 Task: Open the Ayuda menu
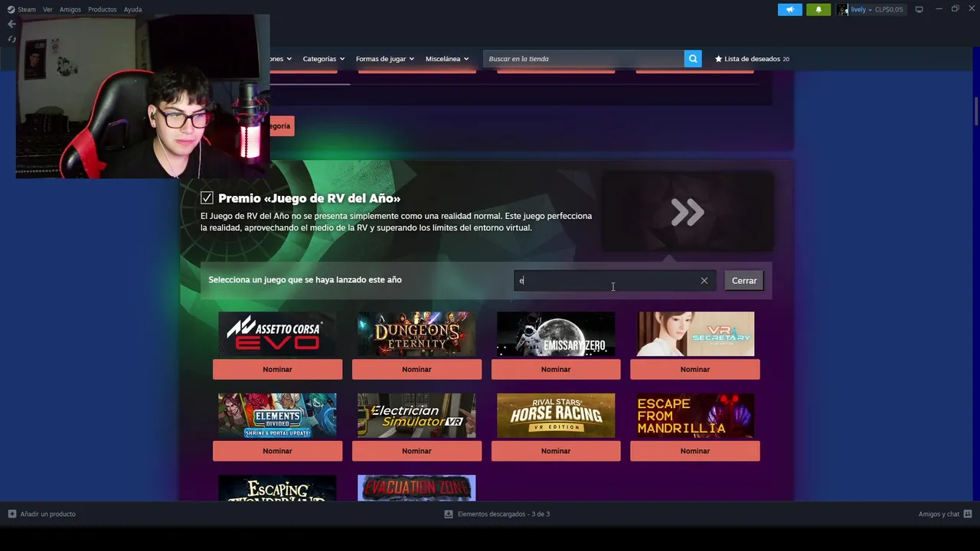point(132,9)
